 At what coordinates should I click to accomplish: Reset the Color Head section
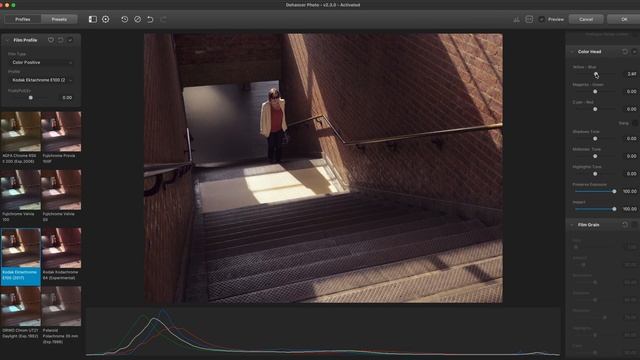pyautogui.click(x=625, y=52)
